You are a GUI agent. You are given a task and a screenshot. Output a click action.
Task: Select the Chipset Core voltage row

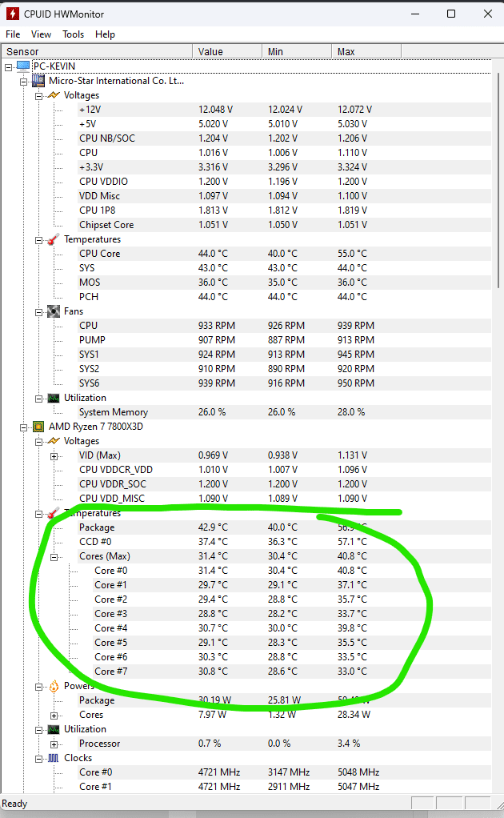[x=284, y=225]
